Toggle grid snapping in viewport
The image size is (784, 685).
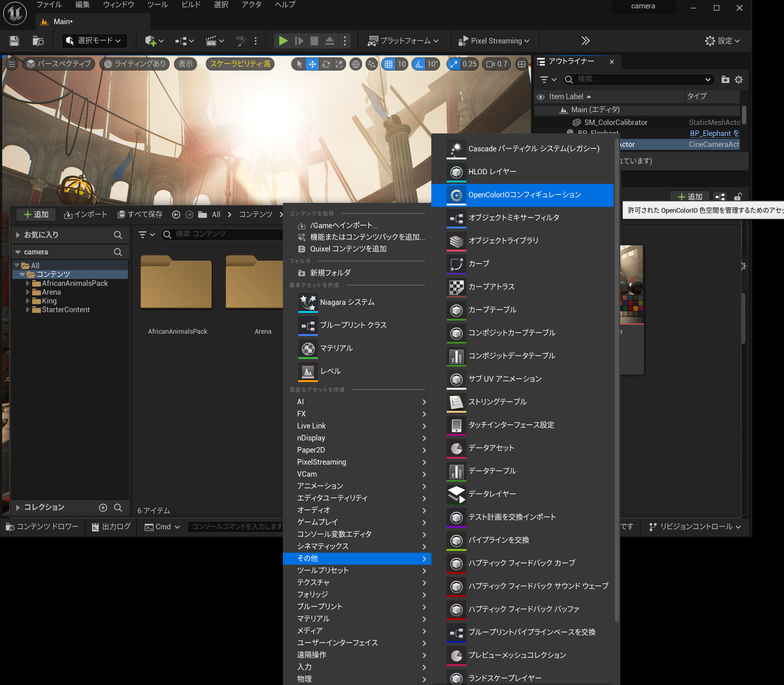[x=389, y=64]
